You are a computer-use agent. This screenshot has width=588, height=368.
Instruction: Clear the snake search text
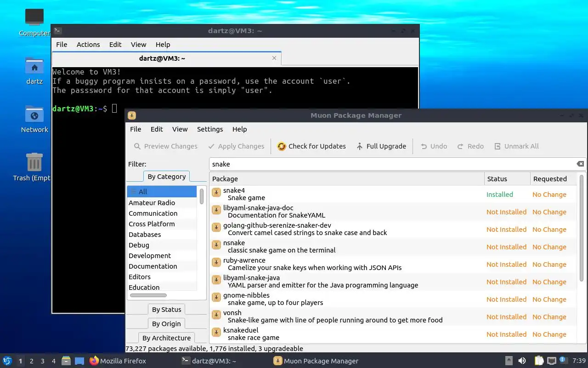580,164
